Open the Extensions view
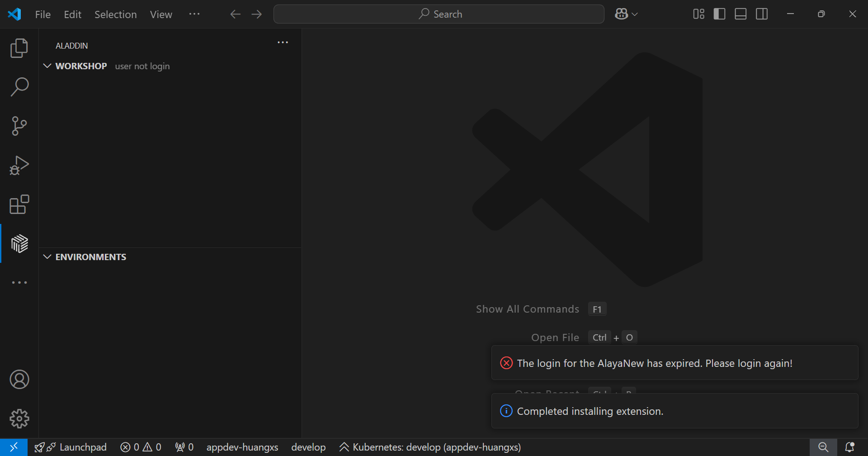The height and width of the screenshot is (456, 868). [x=19, y=204]
